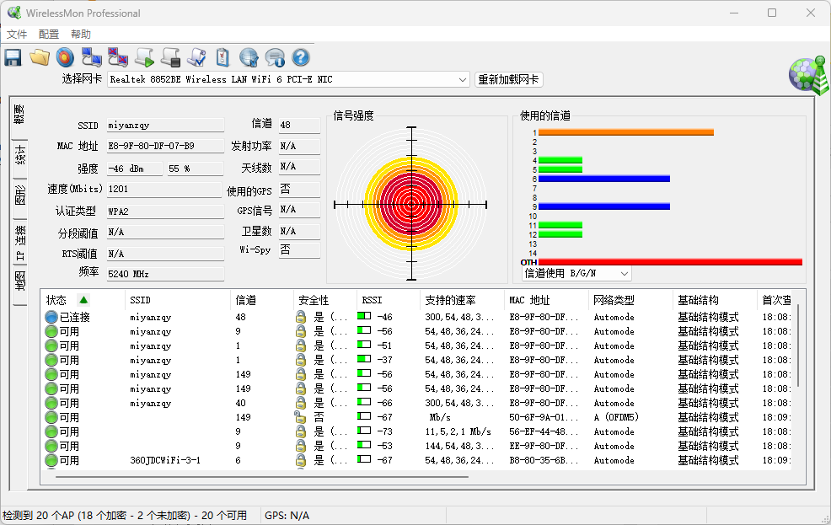Click the Save (floppy disk) toolbar icon
Viewport: 832px width, 526px height.
point(13,57)
